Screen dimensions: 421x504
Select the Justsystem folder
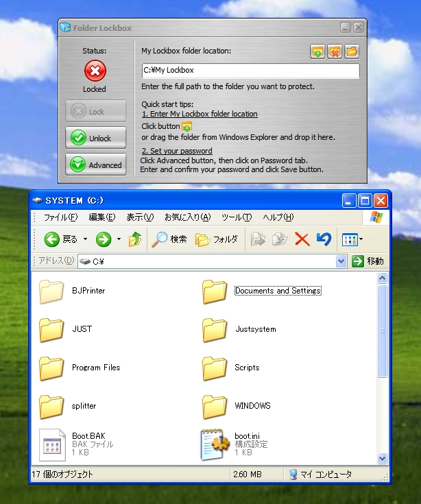coord(239,329)
